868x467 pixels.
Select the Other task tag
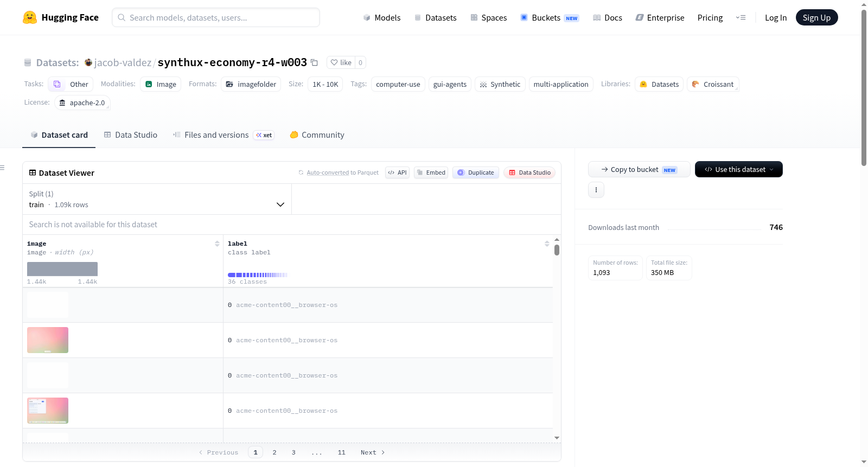click(x=71, y=84)
